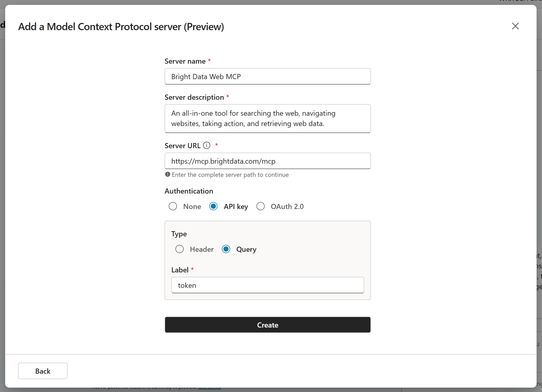Click the Type section heading
Screen dimensions: 542x392
click(179, 234)
